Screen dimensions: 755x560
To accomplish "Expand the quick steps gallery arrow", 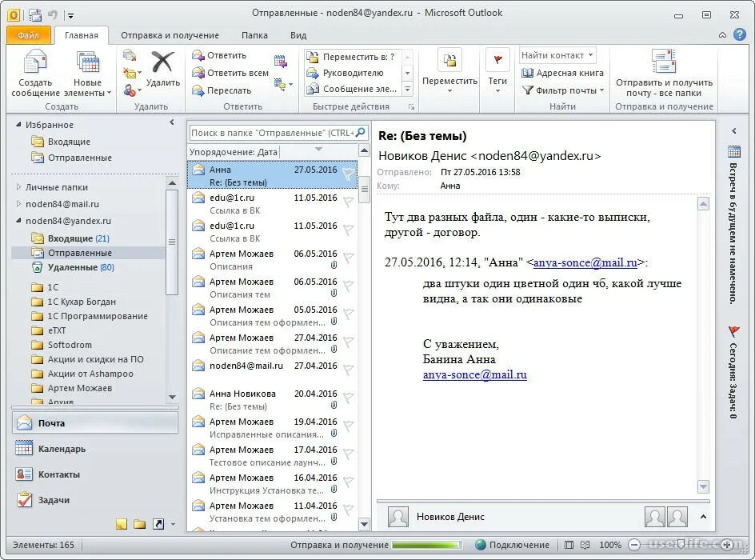I will (407, 89).
